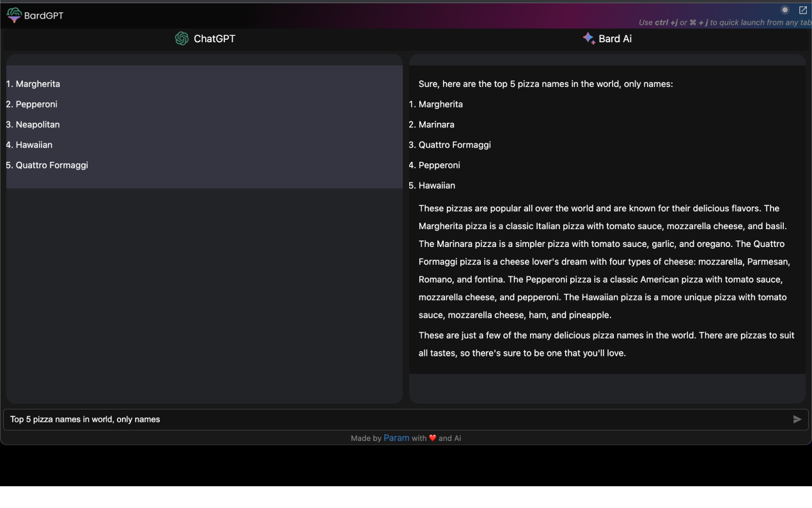Image resolution: width=812 pixels, height=508 pixels.
Task: Click Pepperoni in ChatGPT list
Action: (36, 104)
